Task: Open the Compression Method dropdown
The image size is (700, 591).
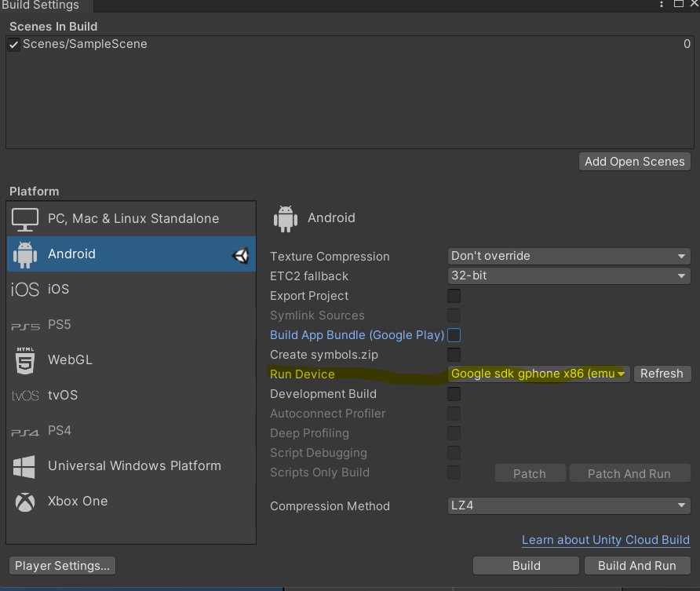Action: click(x=569, y=505)
